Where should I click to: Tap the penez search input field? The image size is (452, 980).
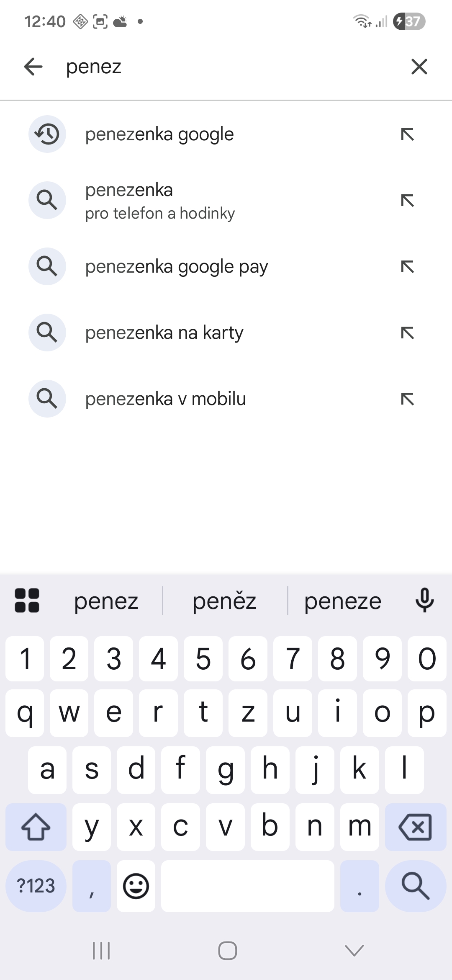click(226, 67)
